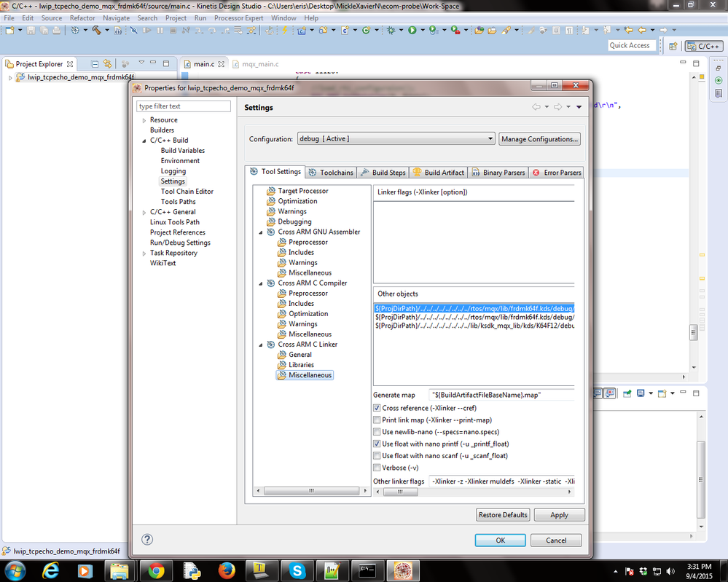Viewport: 728px width, 582px height.
Task: Click the Quick Access search box
Action: coord(632,45)
